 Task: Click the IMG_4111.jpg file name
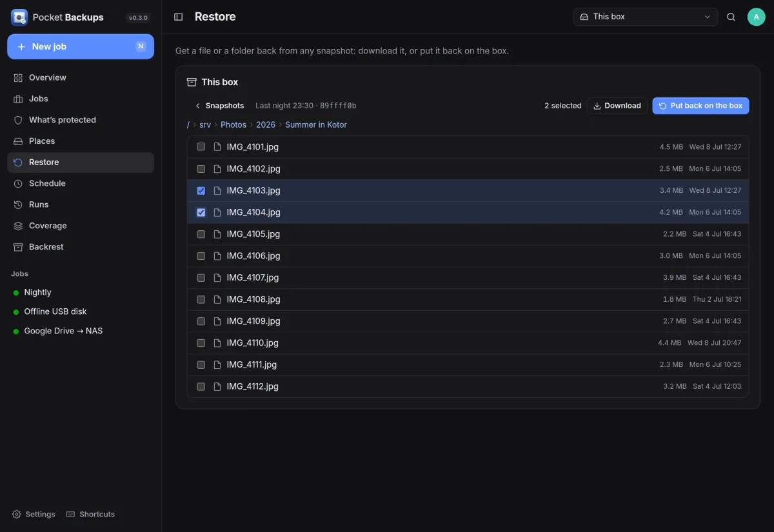252,364
